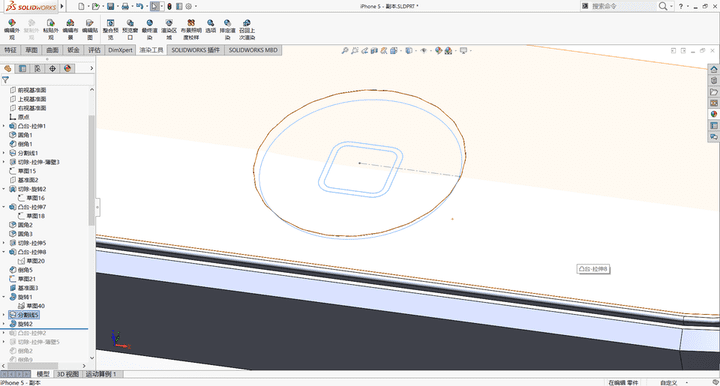Click the Undo icon
The height and width of the screenshot is (386, 720).
point(140,6)
